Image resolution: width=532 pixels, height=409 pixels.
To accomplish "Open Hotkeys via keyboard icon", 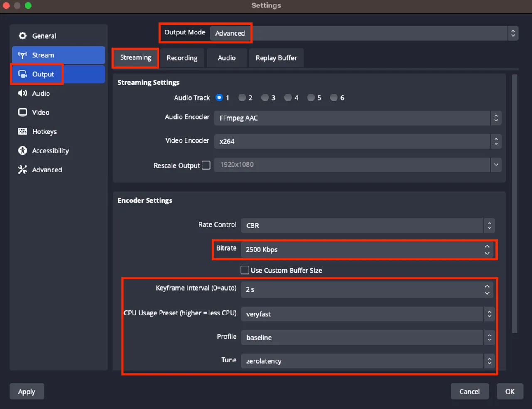I will [22, 132].
